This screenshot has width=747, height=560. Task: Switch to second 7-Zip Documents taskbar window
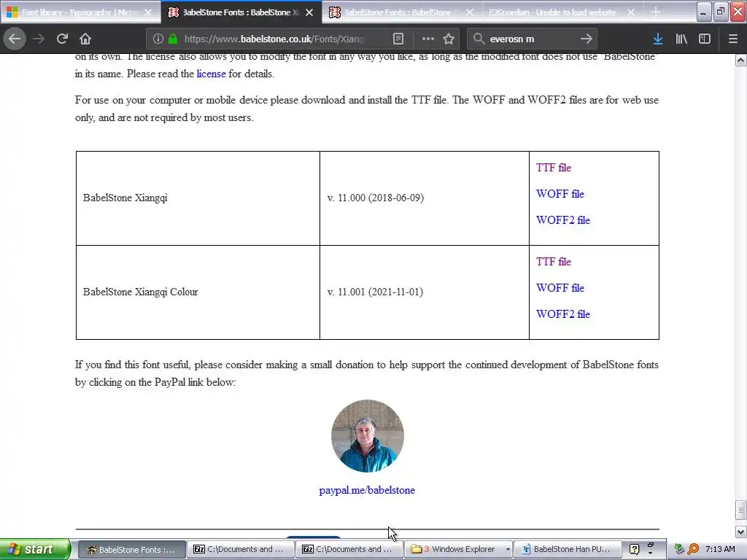pyautogui.click(x=348, y=550)
